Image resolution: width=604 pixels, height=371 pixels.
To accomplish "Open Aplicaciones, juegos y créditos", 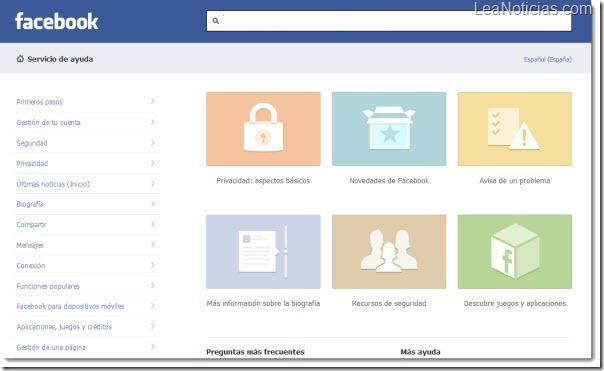I will [x=64, y=327].
